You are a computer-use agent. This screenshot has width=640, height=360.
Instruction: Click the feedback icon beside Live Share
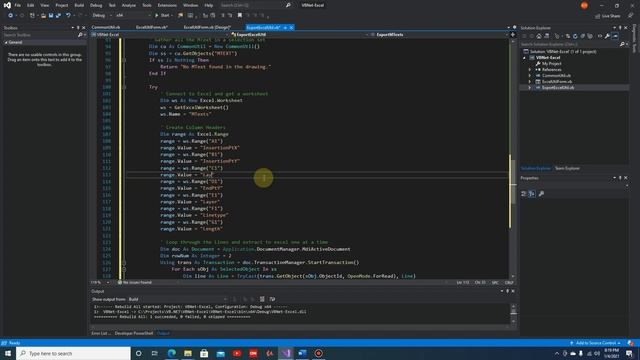pyautogui.click(x=631, y=16)
